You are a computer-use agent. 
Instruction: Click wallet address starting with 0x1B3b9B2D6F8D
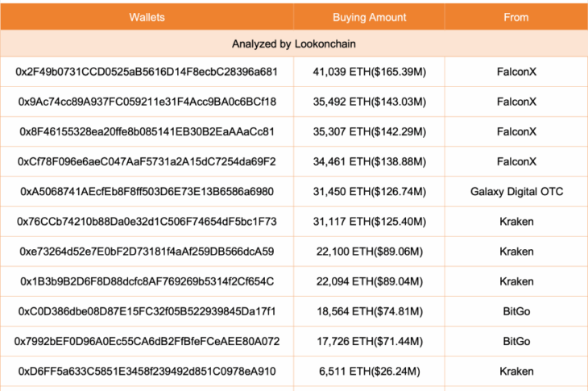147,281
